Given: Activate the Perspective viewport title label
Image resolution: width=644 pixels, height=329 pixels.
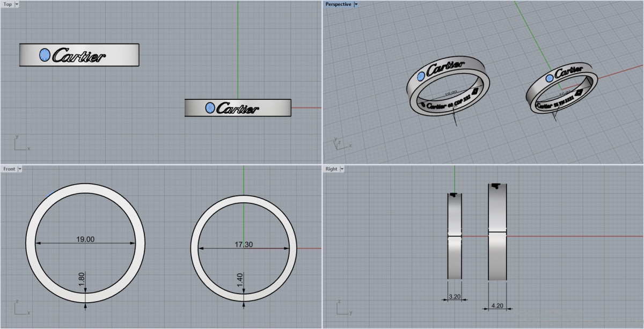Looking at the screenshot, I should tap(338, 4).
